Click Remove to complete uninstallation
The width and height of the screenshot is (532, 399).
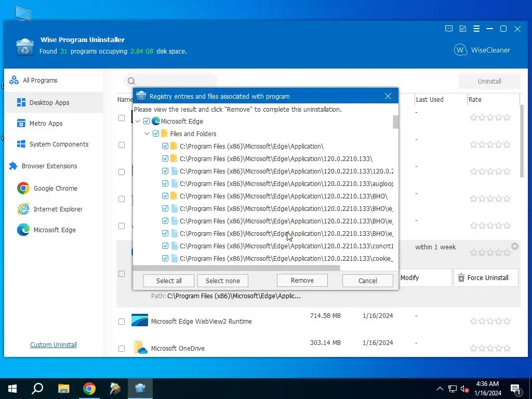pos(302,281)
